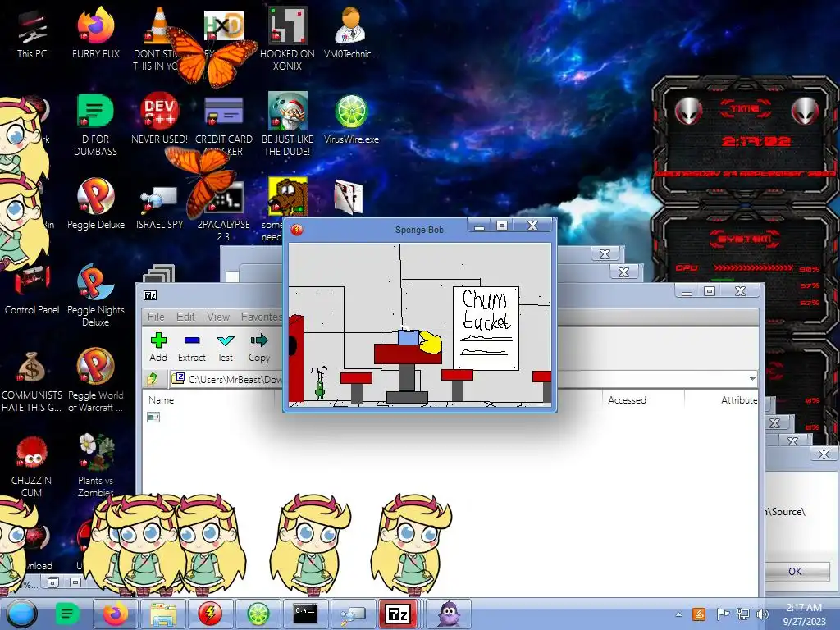
Task: Open Peggle Nights Deluxe shortcut
Action: (x=95, y=294)
